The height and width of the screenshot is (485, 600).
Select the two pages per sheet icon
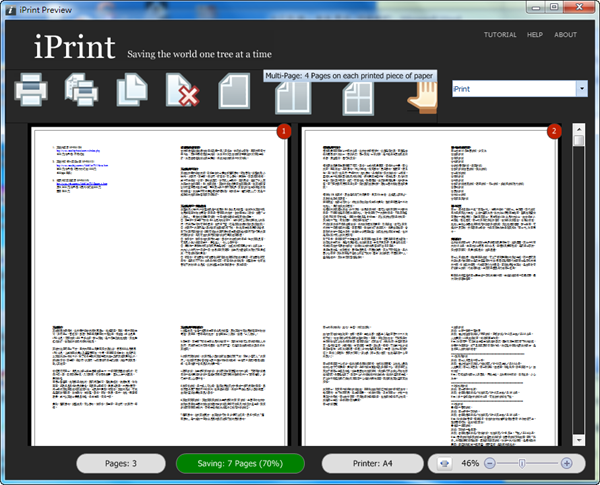click(293, 98)
